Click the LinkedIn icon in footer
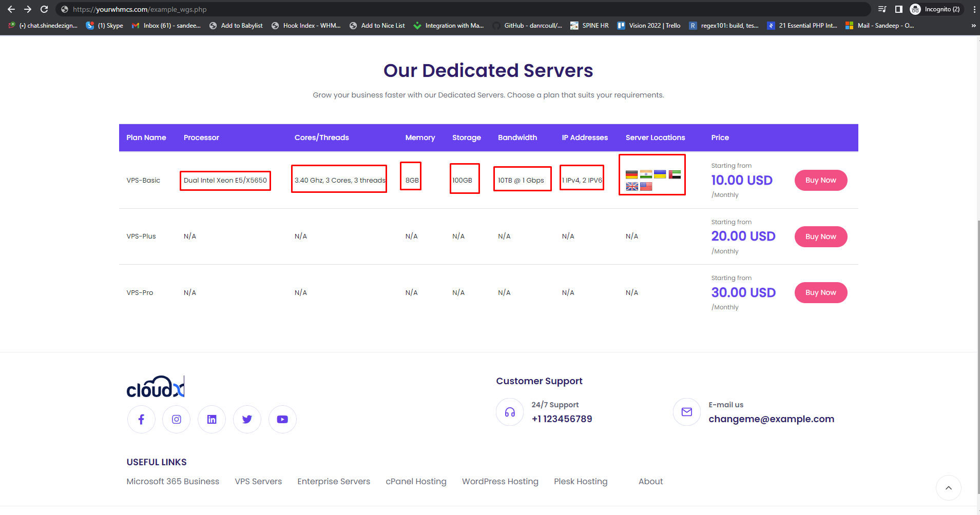The width and height of the screenshot is (980, 515). click(212, 420)
